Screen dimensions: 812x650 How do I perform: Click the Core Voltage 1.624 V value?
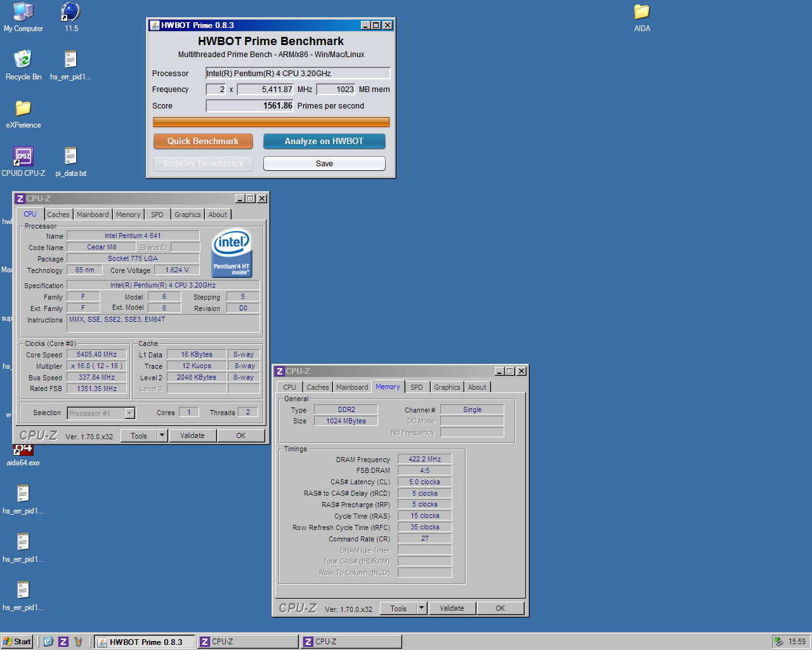177,270
